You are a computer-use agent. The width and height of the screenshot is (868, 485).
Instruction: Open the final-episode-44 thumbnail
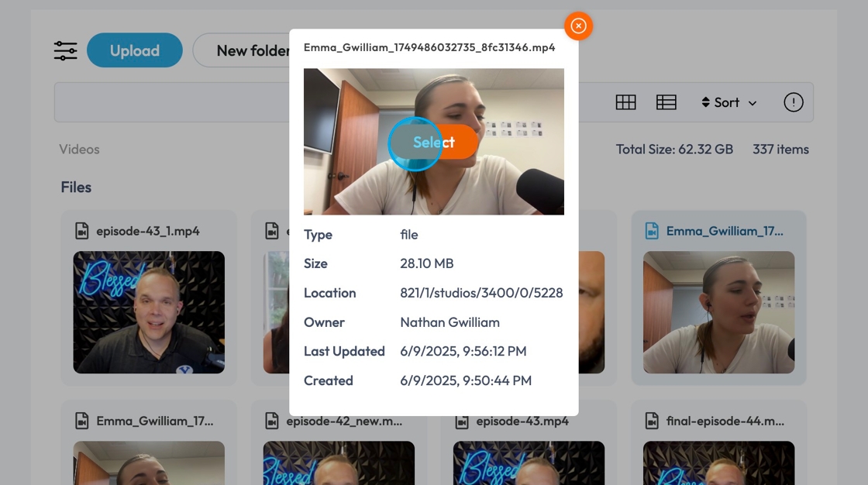(x=718, y=463)
